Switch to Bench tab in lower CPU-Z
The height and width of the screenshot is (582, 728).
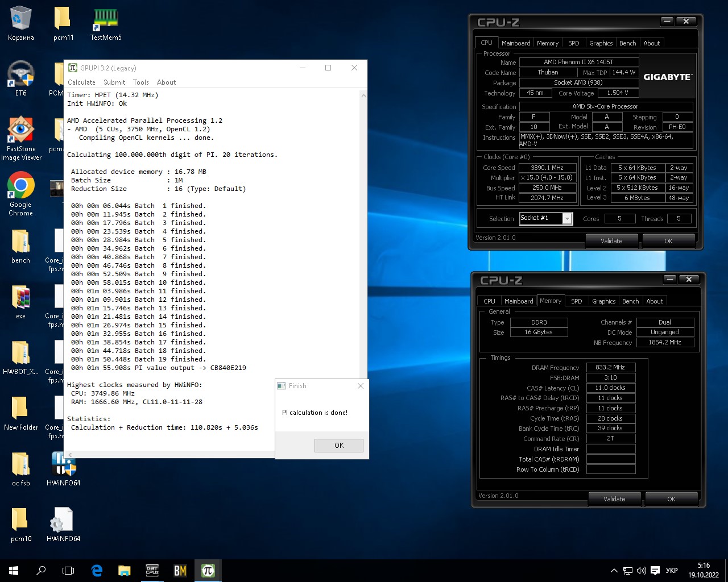click(x=631, y=301)
